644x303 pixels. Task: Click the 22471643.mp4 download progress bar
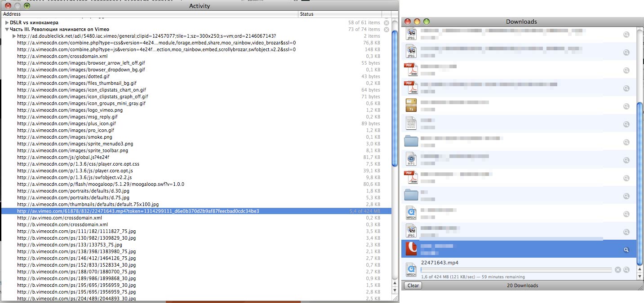(516, 270)
